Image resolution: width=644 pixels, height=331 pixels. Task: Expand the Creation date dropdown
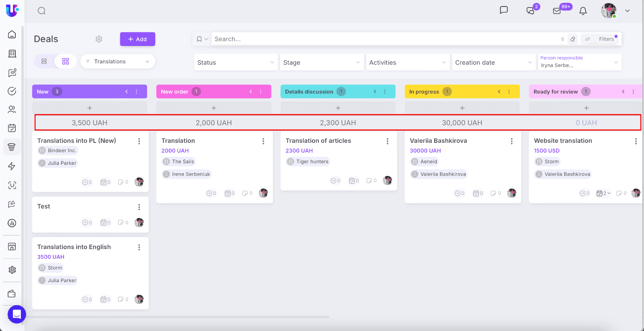point(493,62)
